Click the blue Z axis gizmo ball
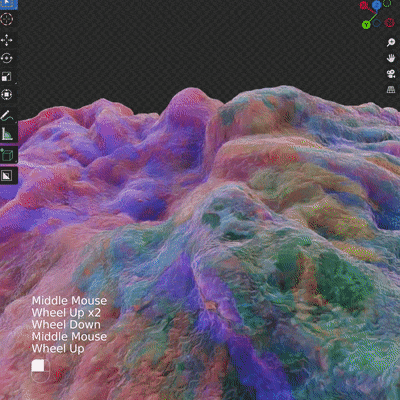 (x=376, y=5)
